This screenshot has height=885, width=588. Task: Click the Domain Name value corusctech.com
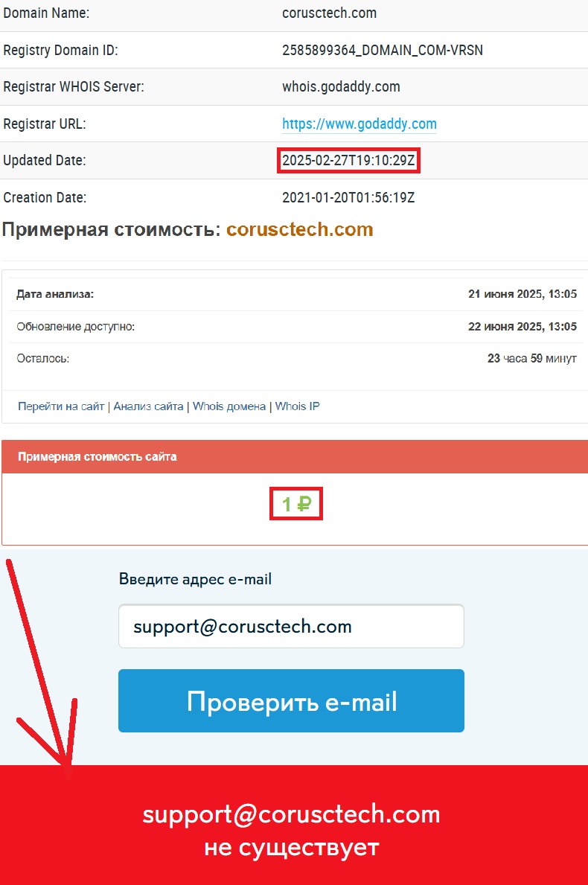pyautogui.click(x=329, y=13)
